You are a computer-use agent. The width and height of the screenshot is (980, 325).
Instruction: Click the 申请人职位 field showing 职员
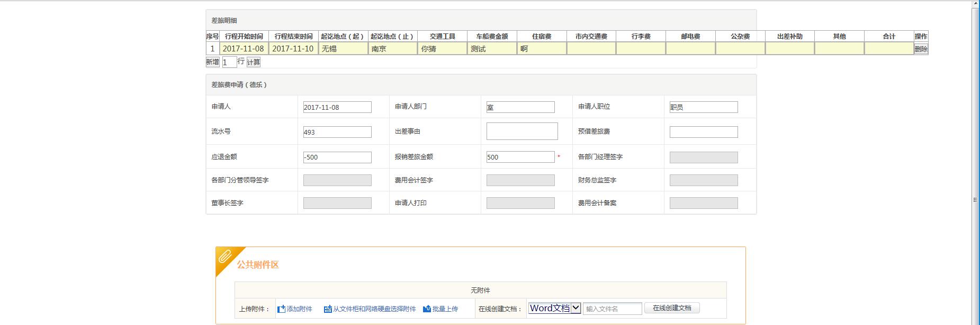click(703, 107)
